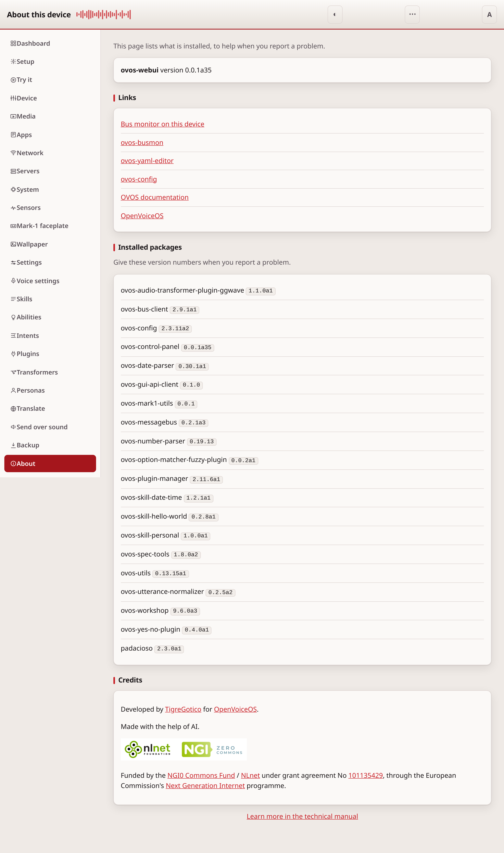Image resolution: width=504 pixels, height=853 pixels.
Task: Click the ovos-control-panel package row
Action: tap(302, 347)
